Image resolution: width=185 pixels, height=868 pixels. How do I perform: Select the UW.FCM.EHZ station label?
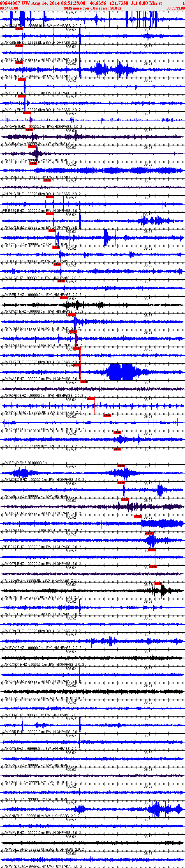[13, 25]
